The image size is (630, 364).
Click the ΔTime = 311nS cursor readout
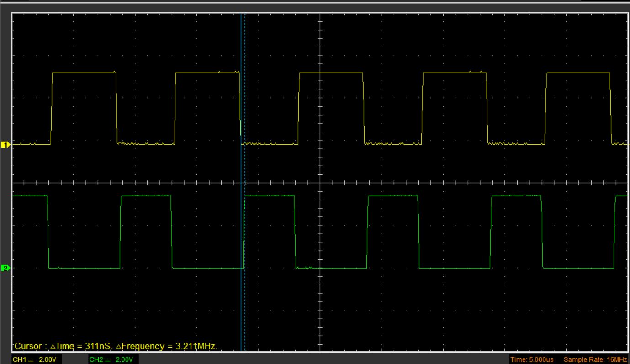[82, 346]
